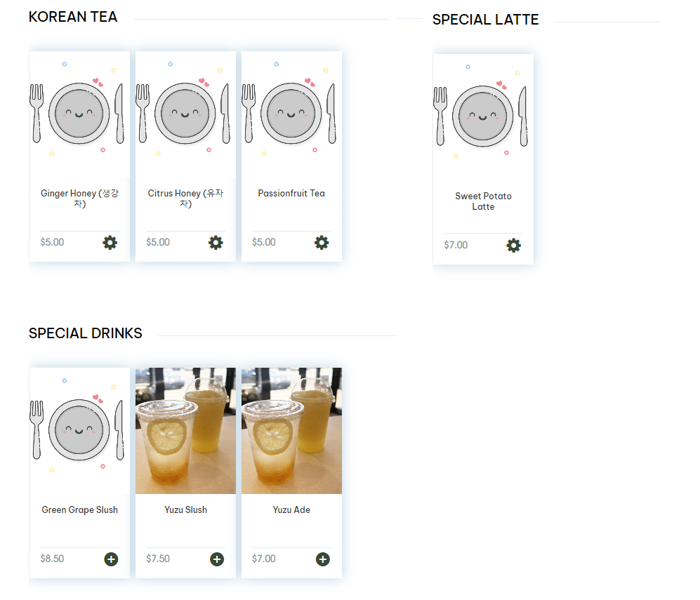Viewport: 700px width, 600px height.
Task: Open the Sweet Potato Latte title
Action: coord(483,201)
